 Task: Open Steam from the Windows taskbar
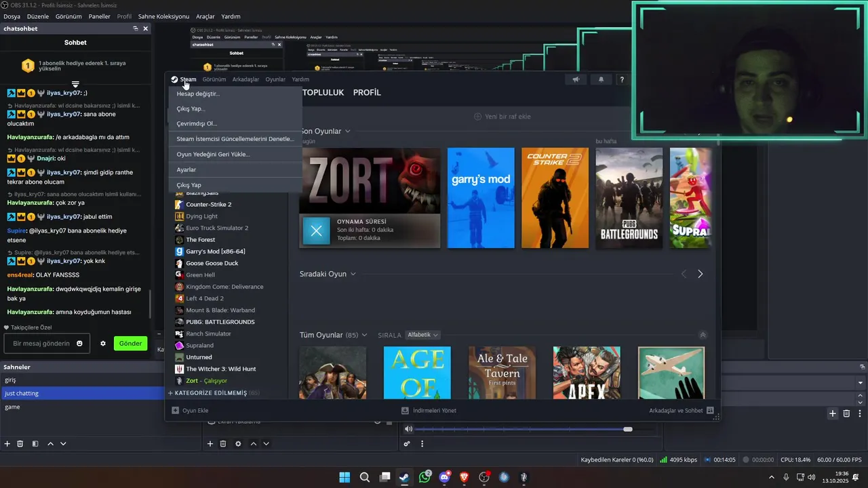pos(404,477)
